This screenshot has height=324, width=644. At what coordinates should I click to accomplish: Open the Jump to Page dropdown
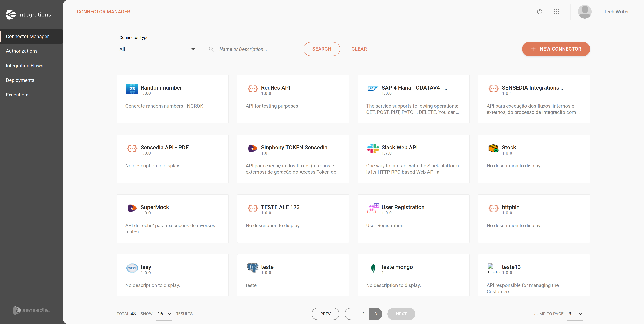575,314
